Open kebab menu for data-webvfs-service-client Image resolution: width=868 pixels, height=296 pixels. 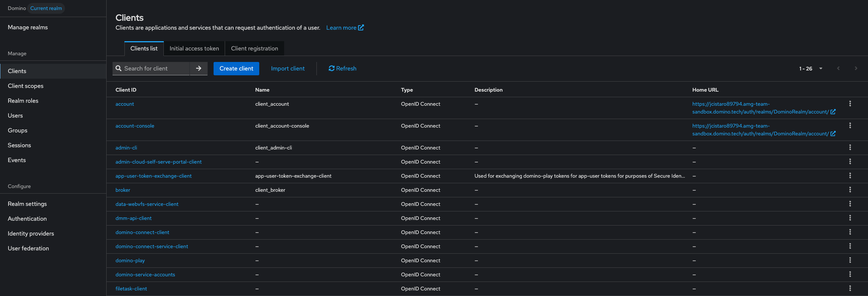(x=850, y=204)
